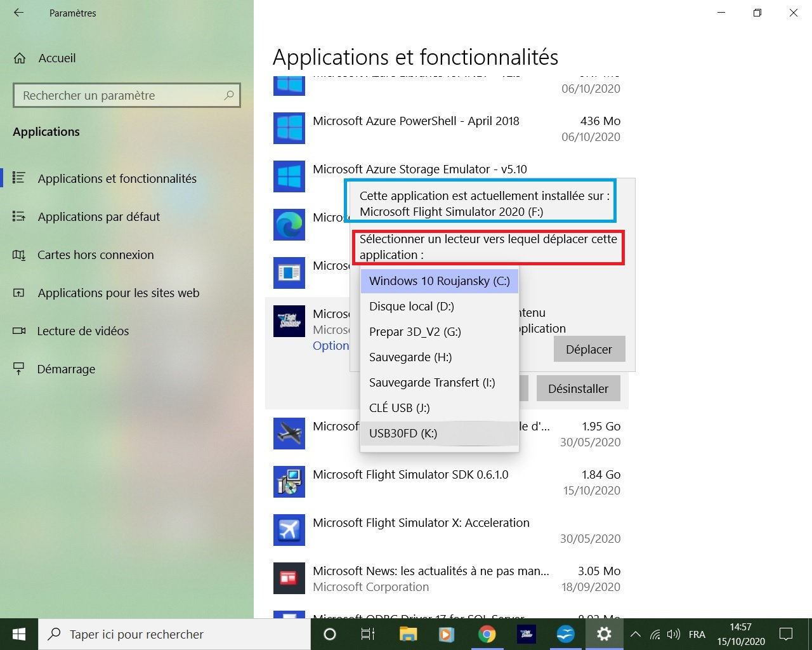The height and width of the screenshot is (650, 812).
Task: Open the orange play media app in the taskbar
Action: pyautogui.click(x=447, y=634)
